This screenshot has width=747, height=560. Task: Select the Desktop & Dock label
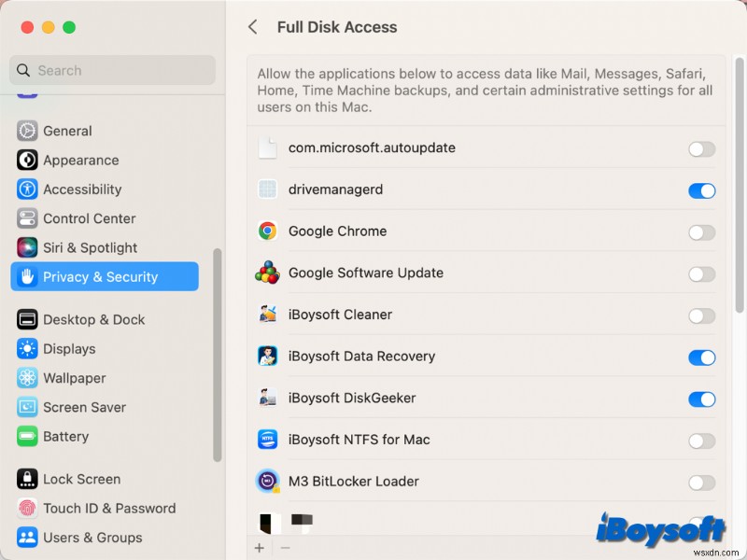click(94, 319)
